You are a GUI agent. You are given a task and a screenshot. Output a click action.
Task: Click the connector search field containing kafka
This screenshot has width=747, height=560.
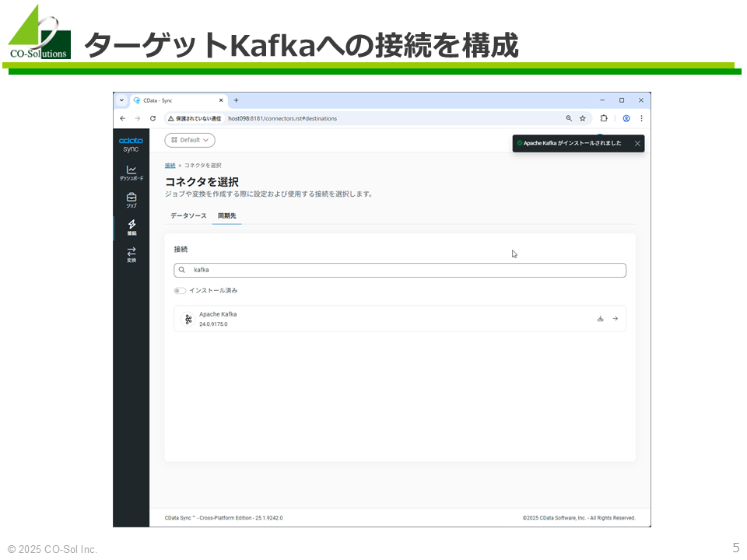tap(400, 270)
